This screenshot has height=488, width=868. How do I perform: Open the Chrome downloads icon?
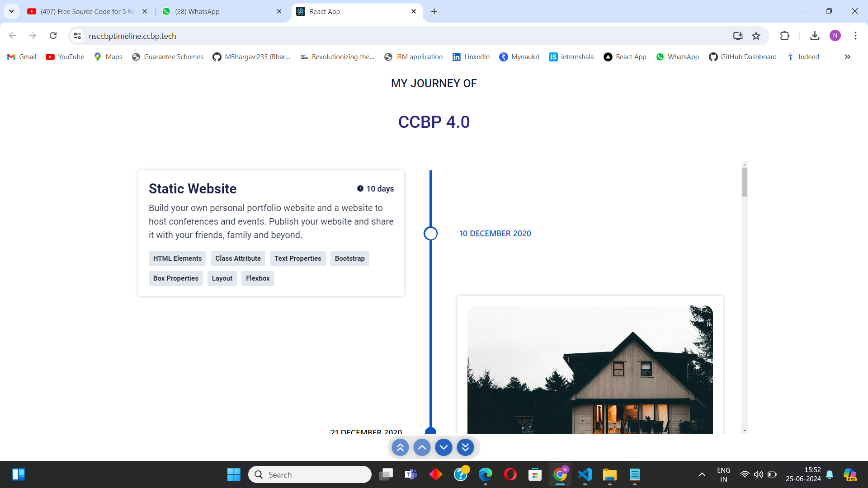[815, 36]
